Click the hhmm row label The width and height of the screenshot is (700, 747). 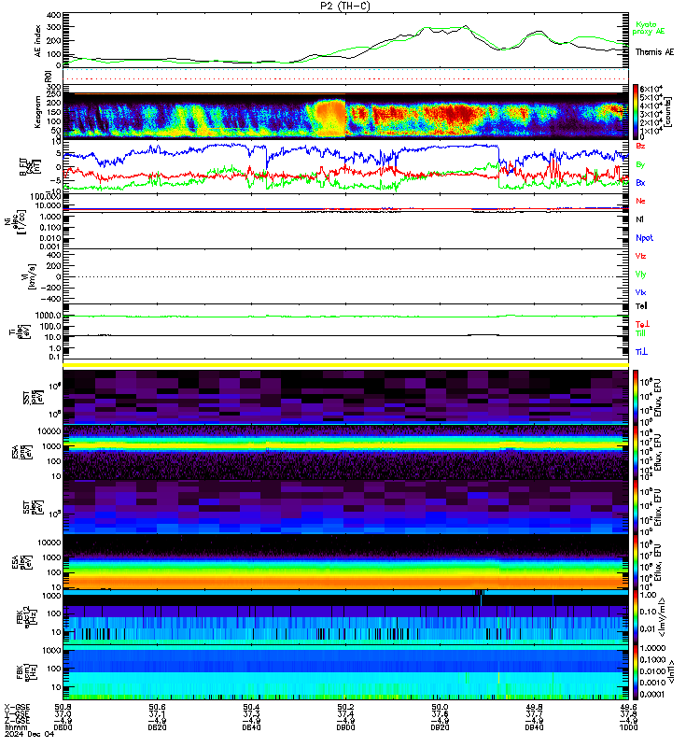point(15,727)
